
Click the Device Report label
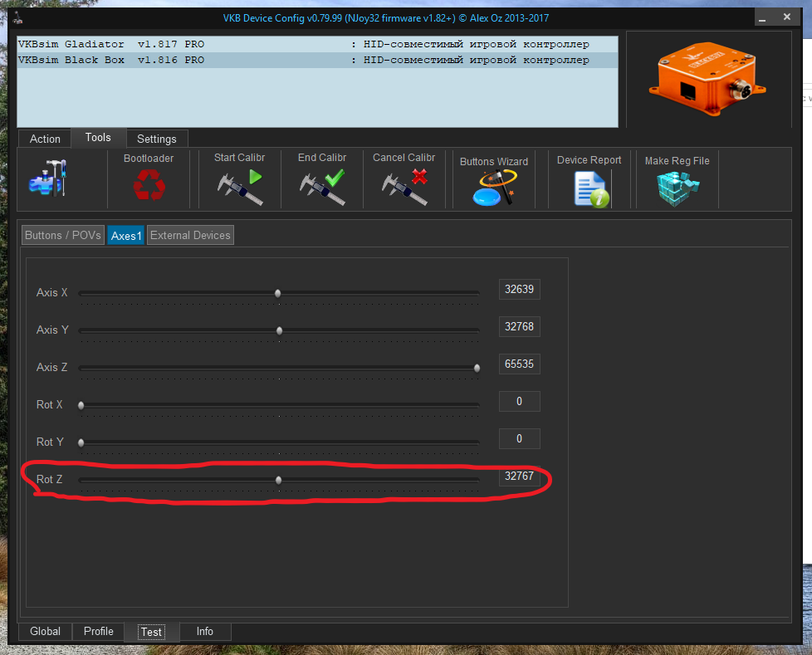pyautogui.click(x=589, y=160)
